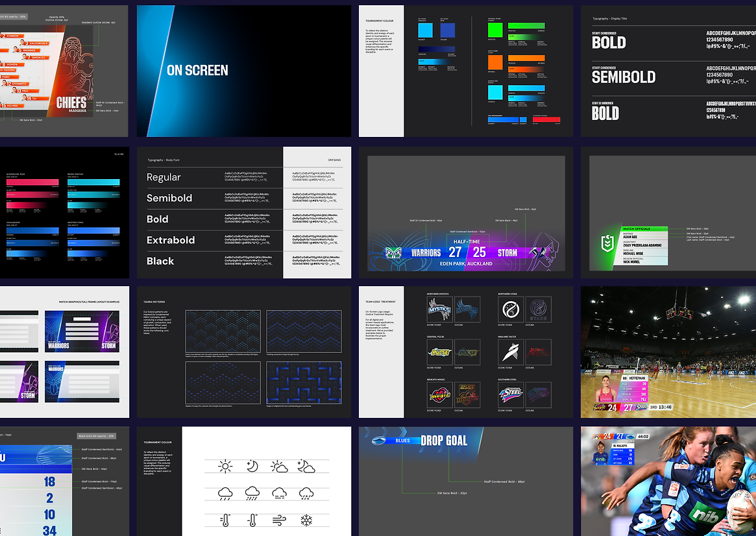Select the Pulse outline logo
Image resolution: width=756 pixels, height=536 pixels.
click(x=467, y=352)
